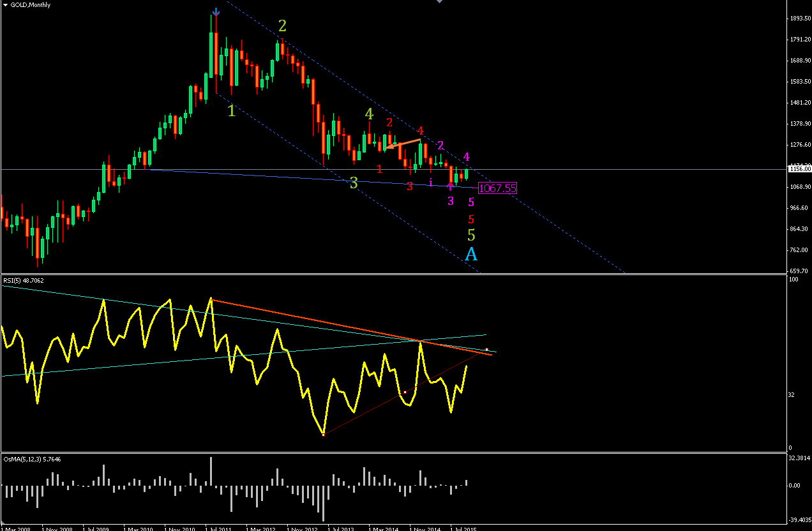Select the magenta wave label 3

coord(451,201)
